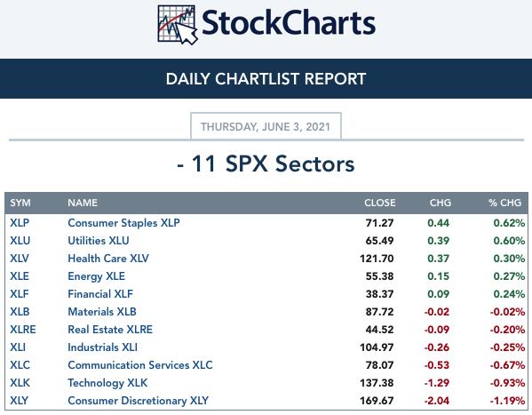Click Materials XLB name link

102,311
